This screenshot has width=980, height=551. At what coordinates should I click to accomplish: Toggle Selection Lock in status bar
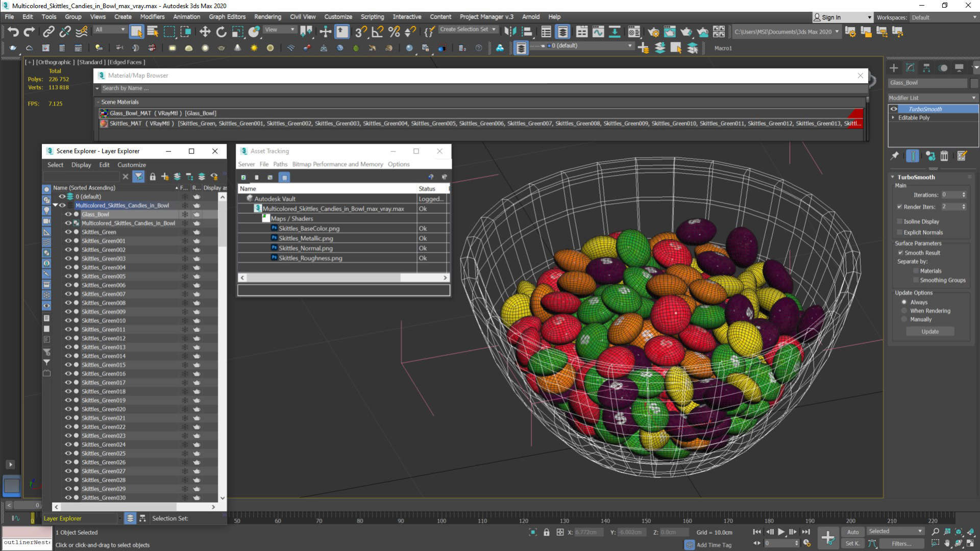547,532
